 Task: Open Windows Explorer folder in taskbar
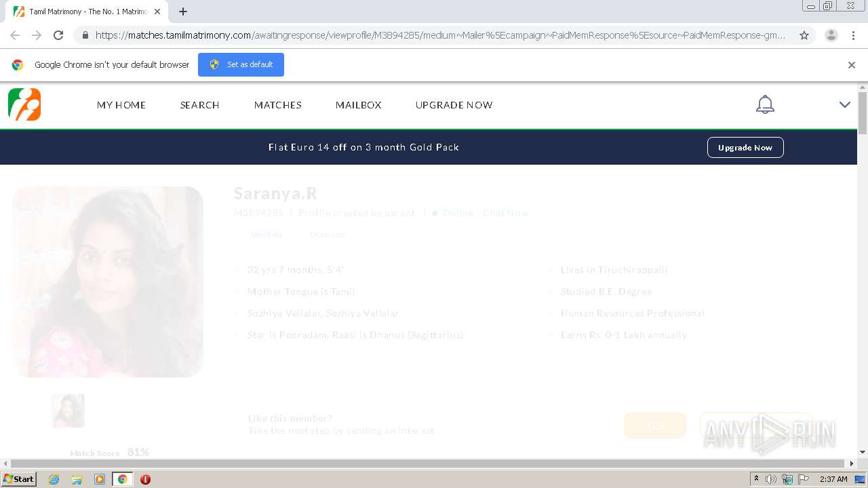click(x=77, y=479)
